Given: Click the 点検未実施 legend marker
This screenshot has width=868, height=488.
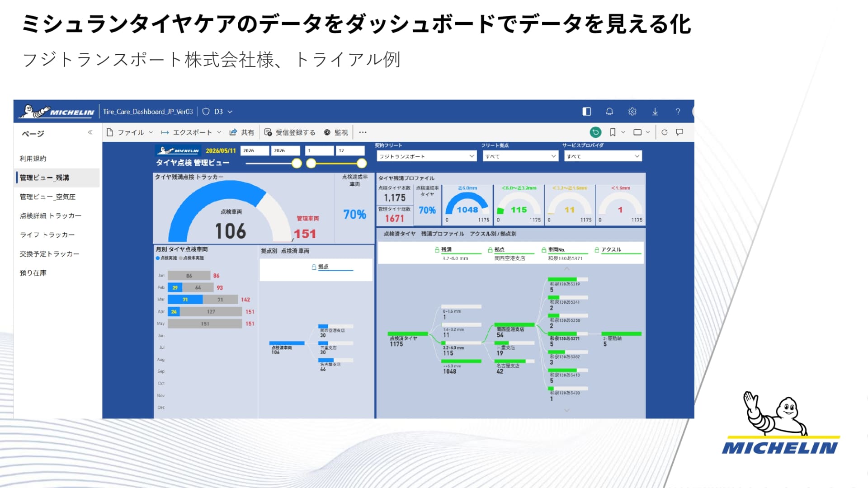Looking at the screenshot, I should pyautogui.click(x=180, y=258).
